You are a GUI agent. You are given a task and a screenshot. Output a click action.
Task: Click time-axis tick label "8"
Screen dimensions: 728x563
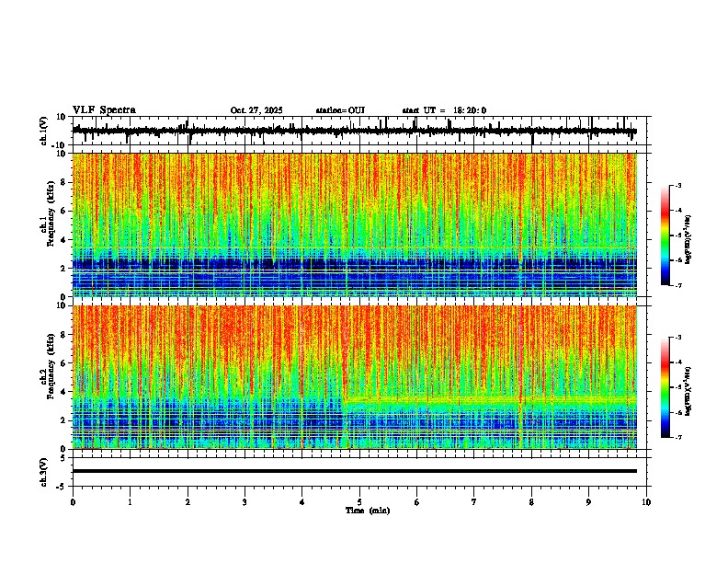(x=531, y=502)
